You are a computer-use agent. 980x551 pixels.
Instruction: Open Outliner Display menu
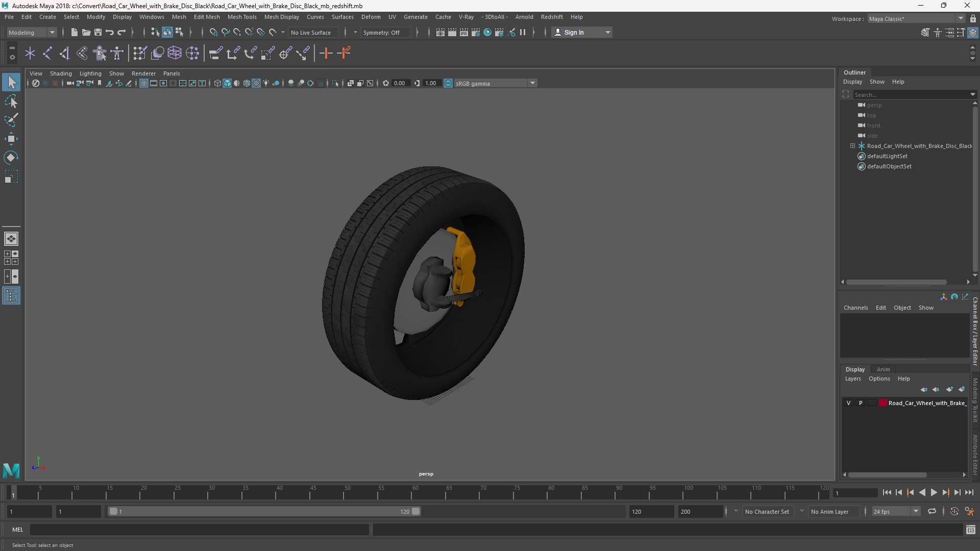coord(852,82)
